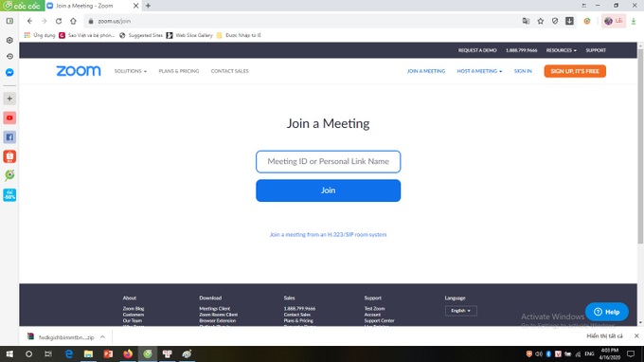Expand options for the downloaded zip file
The width and height of the screenshot is (644, 362).
pos(102,337)
